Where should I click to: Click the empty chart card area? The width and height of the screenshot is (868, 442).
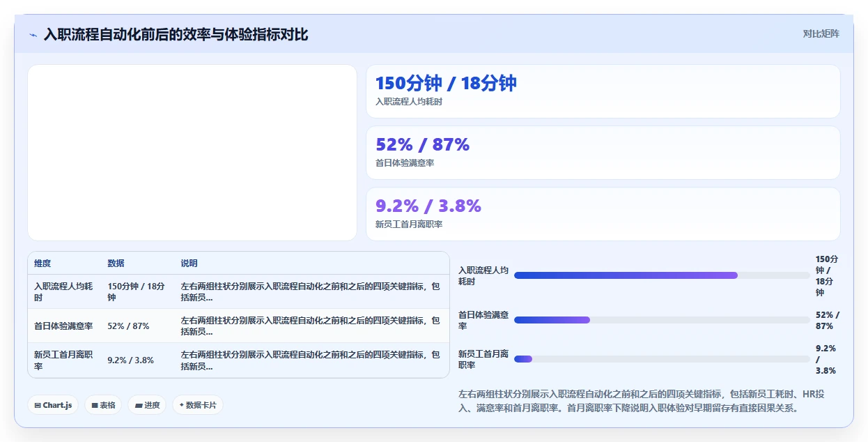pyautogui.click(x=192, y=153)
